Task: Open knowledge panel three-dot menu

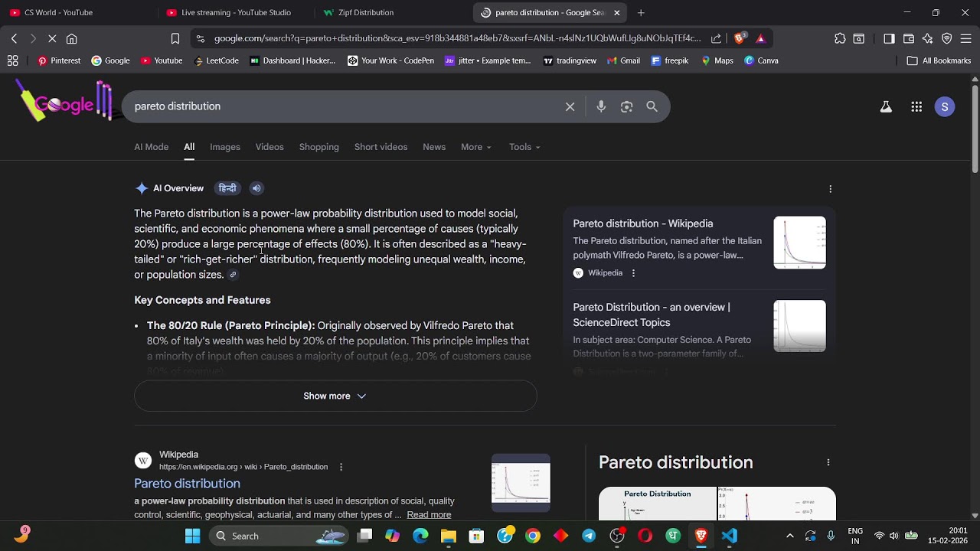Action: pos(828,462)
